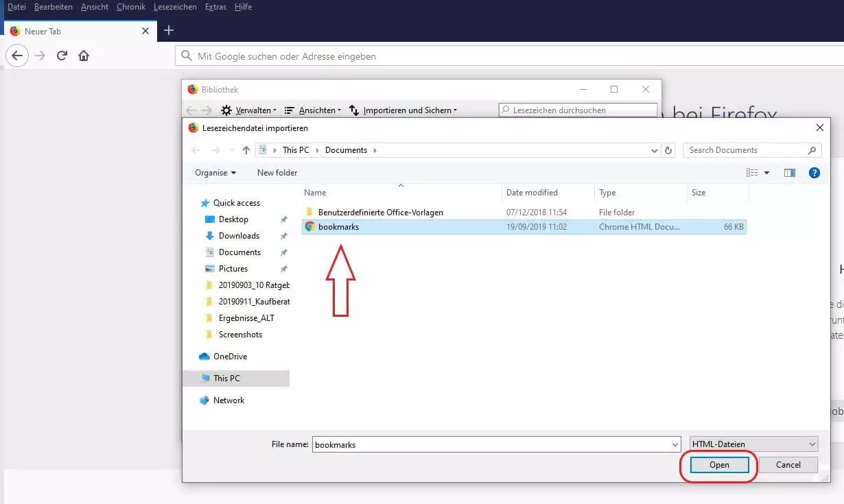Create a New folder
844x504 pixels.
point(277,173)
